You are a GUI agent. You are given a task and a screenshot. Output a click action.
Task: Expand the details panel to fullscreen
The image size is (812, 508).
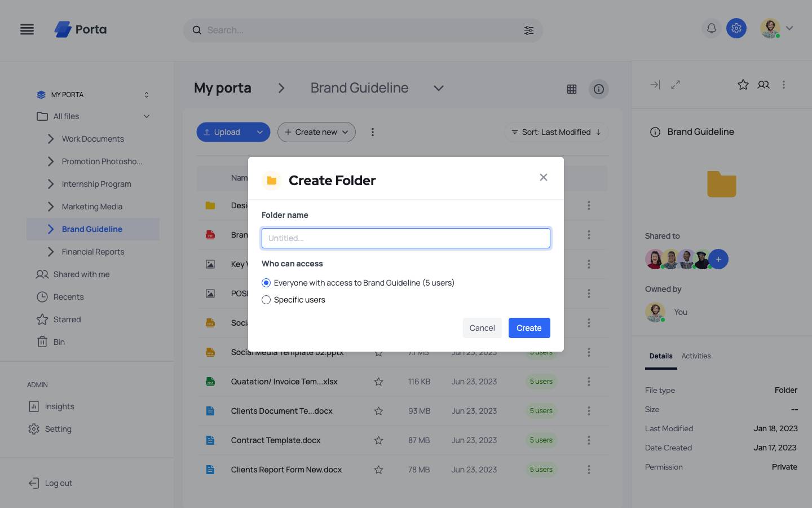[x=675, y=85]
